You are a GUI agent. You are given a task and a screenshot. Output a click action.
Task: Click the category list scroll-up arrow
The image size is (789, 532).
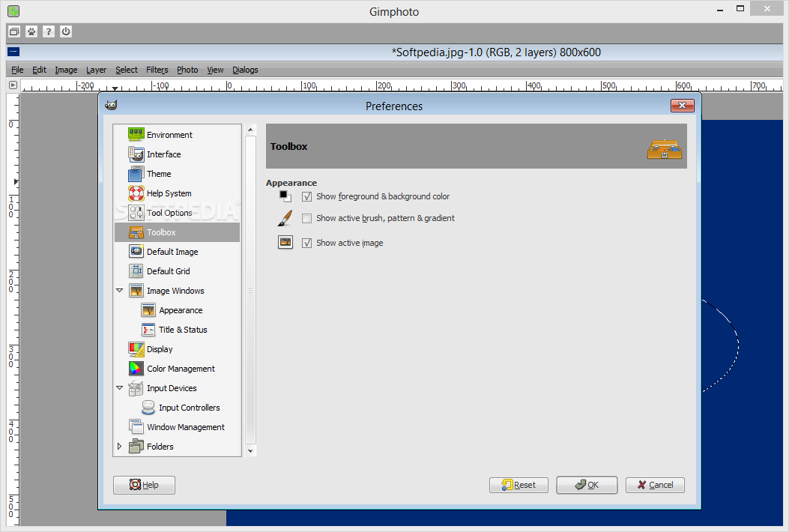[250, 130]
